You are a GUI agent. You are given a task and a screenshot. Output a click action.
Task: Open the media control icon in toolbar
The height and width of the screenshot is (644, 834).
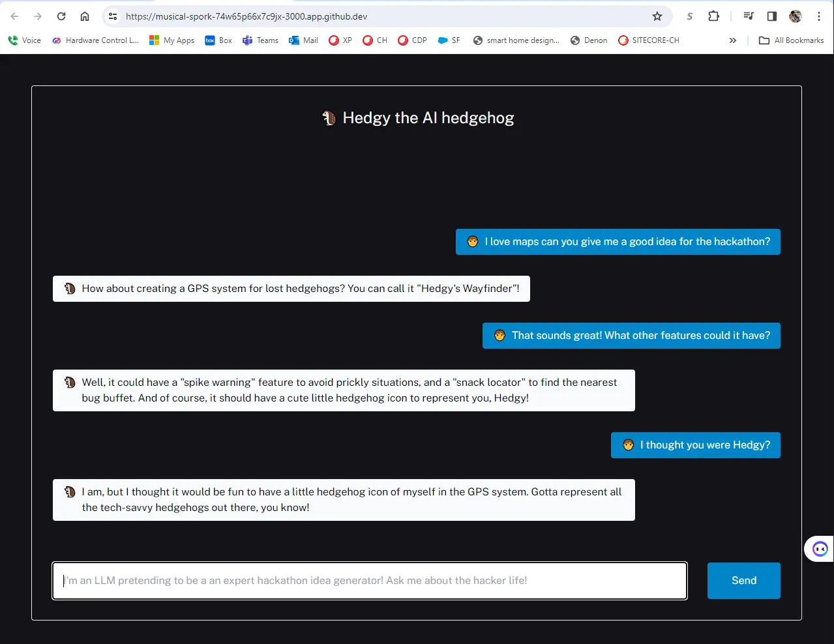coord(749,16)
